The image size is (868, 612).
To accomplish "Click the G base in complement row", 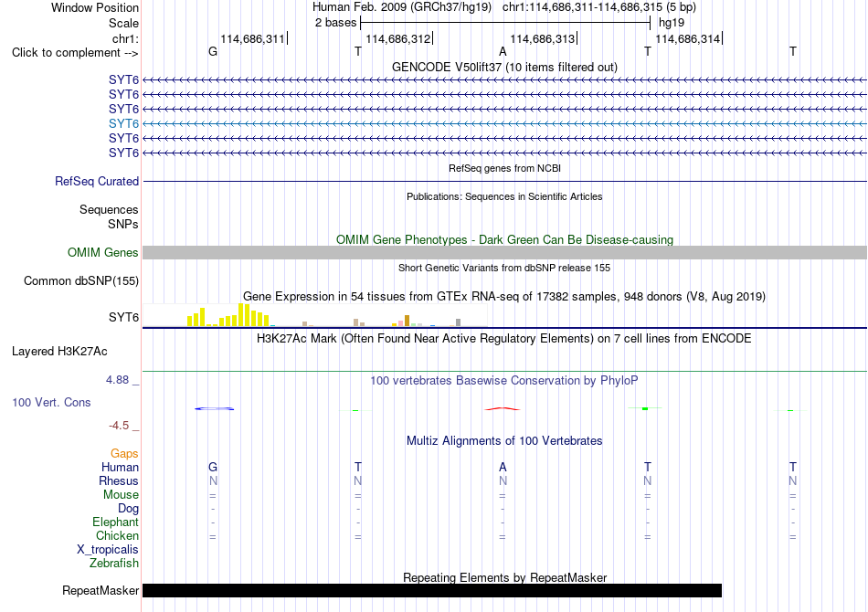I will [213, 51].
